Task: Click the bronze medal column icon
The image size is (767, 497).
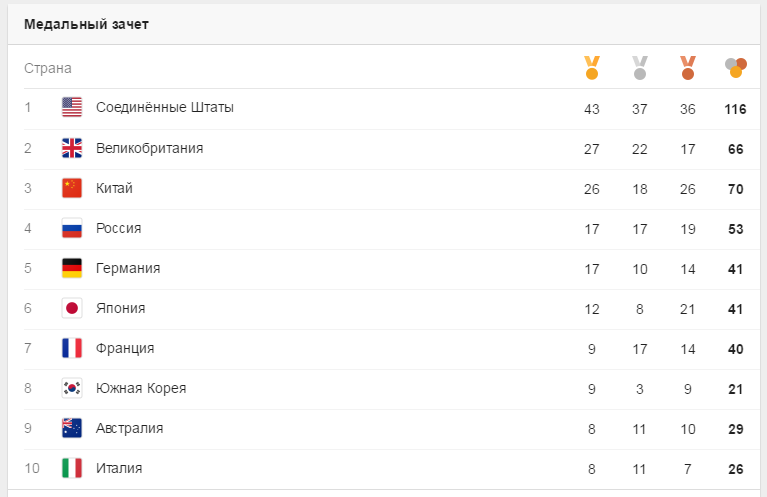Action: [x=687, y=68]
